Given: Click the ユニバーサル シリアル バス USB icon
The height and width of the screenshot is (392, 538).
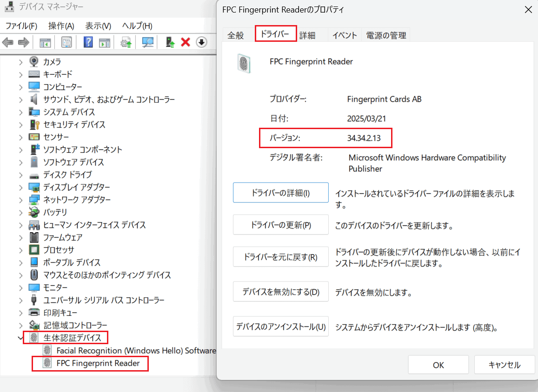Looking at the screenshot, I should [33, 300].
